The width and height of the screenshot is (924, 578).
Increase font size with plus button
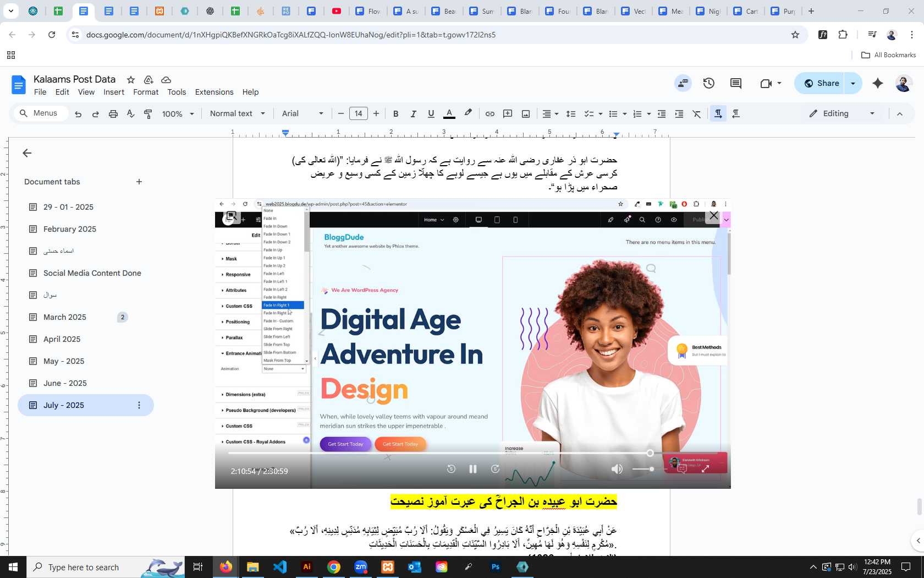click(x=376, y=114)
